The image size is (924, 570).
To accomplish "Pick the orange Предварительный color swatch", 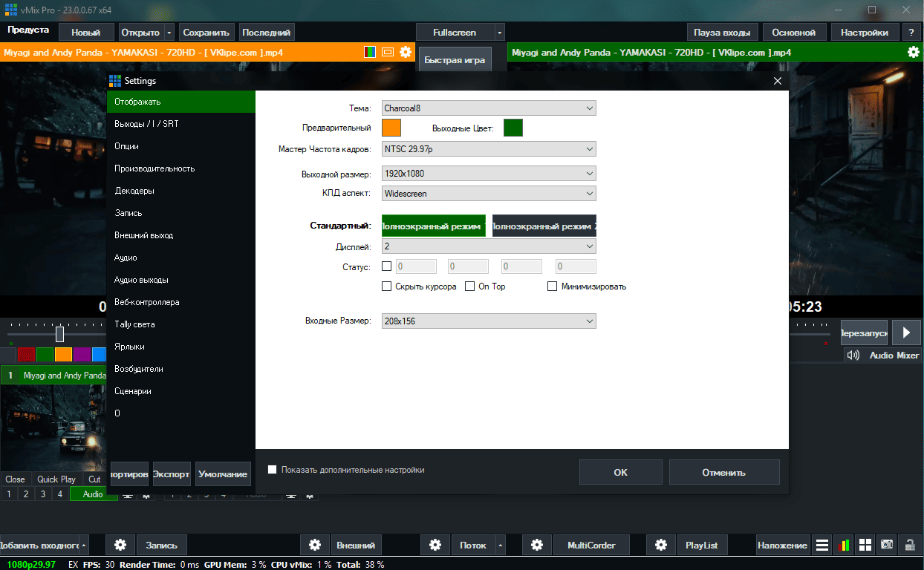I will [391, 128].
